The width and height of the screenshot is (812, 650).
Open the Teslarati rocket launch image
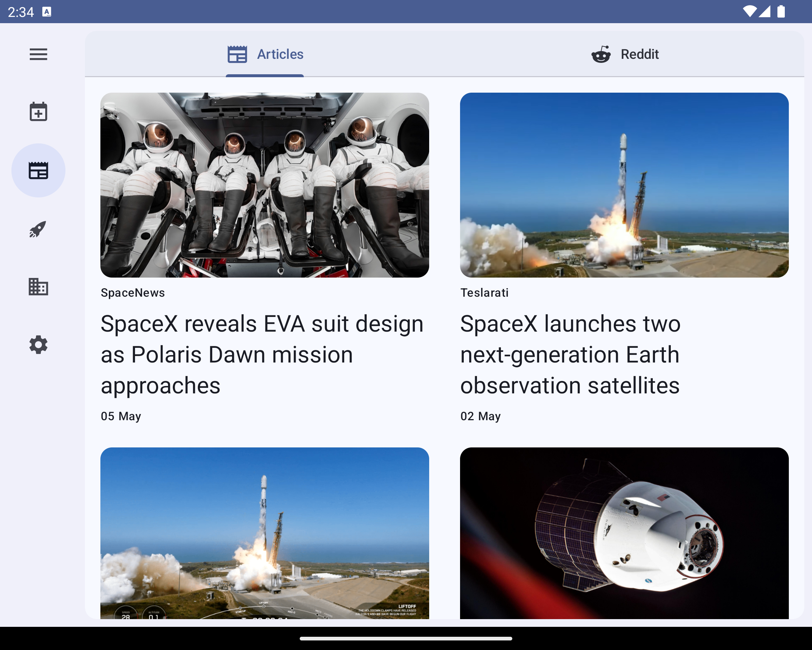[624, 185]
